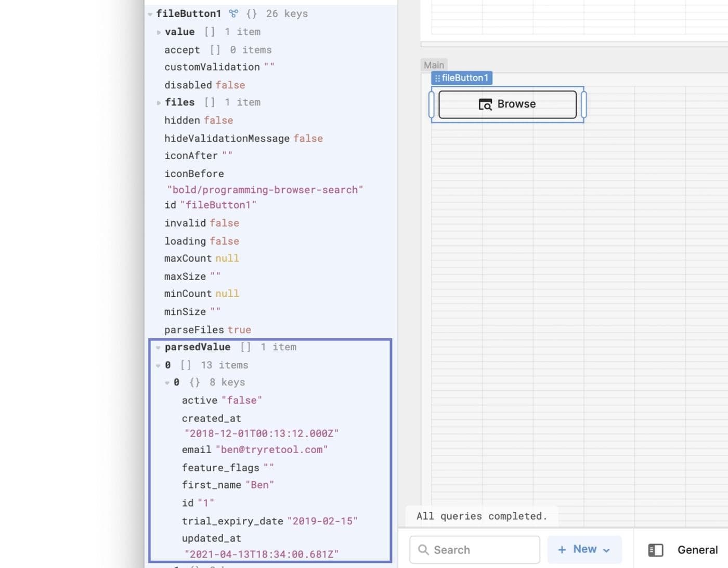Expand the value array node
This screenshot has width=728, height=568.
(x=159, y=32)
